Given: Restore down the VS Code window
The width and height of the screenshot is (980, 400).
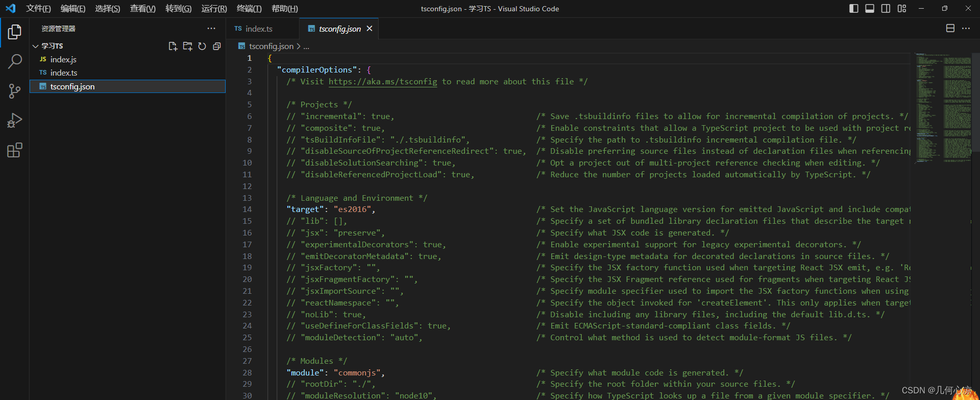Looking at the screenshot, I should tap(944, 9).
